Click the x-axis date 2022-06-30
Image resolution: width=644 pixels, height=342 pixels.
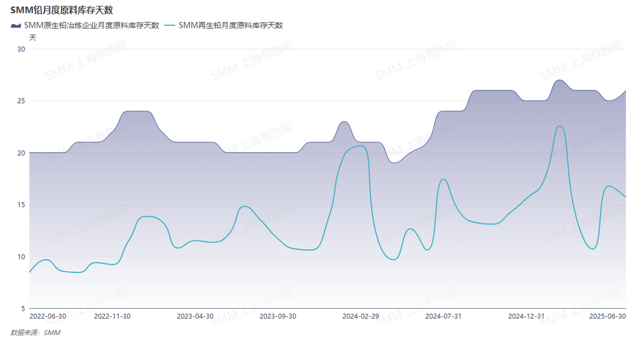click(48, 317)
